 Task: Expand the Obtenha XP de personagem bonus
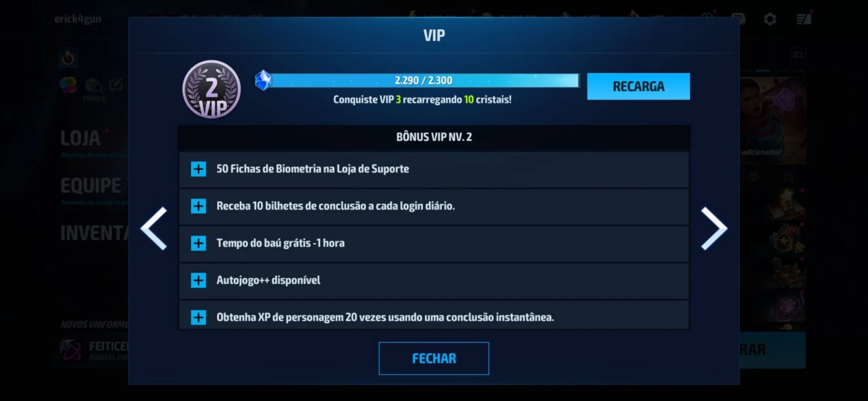(x=198, y=318)
